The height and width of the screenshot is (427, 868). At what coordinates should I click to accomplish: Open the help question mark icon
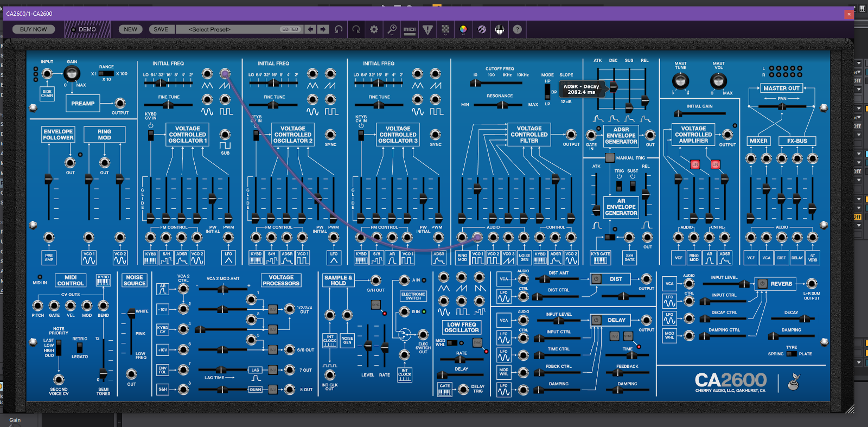coord(518,29)
